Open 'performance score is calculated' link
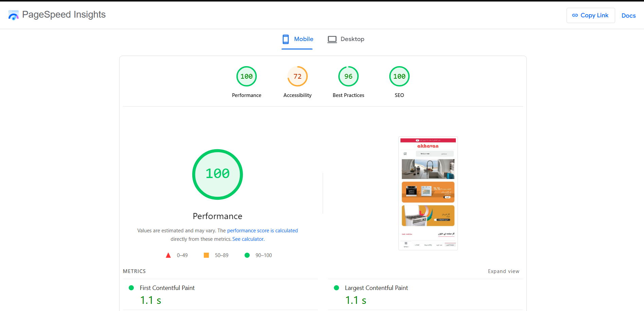 (x=263, y=231)
